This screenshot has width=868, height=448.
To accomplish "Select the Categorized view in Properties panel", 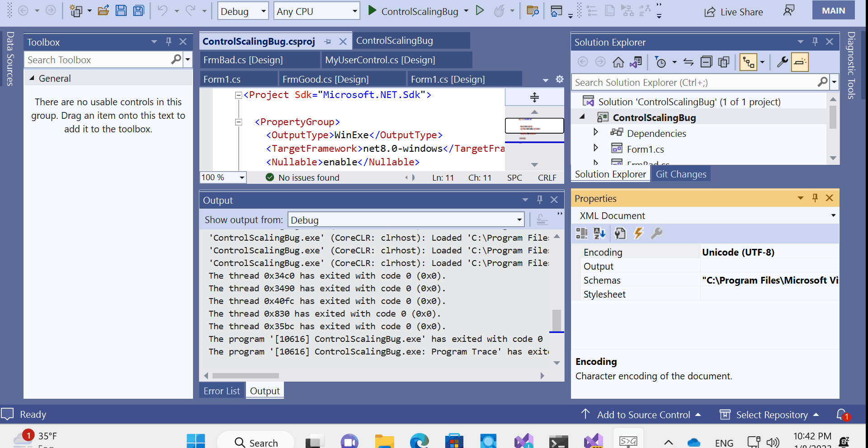I will [581, 233].
